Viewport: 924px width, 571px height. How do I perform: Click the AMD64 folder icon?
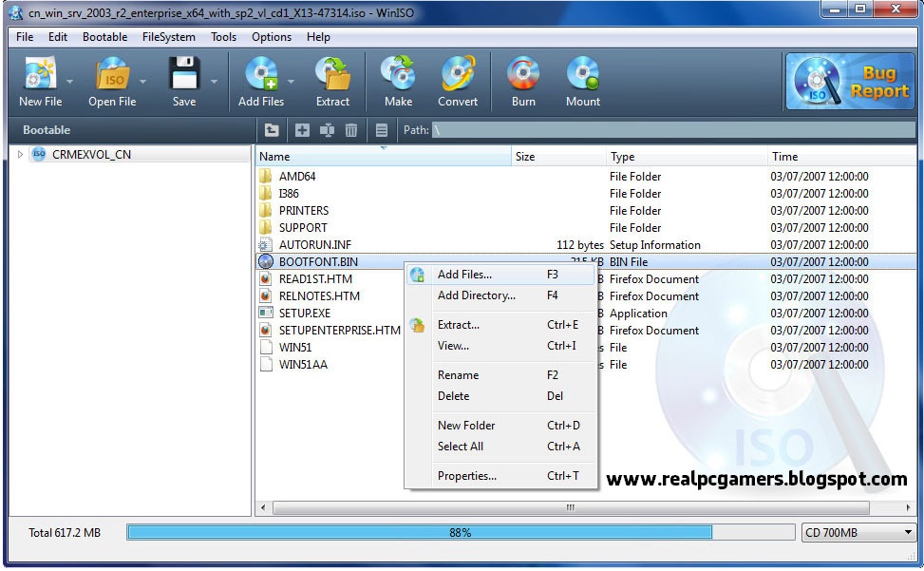266,176
